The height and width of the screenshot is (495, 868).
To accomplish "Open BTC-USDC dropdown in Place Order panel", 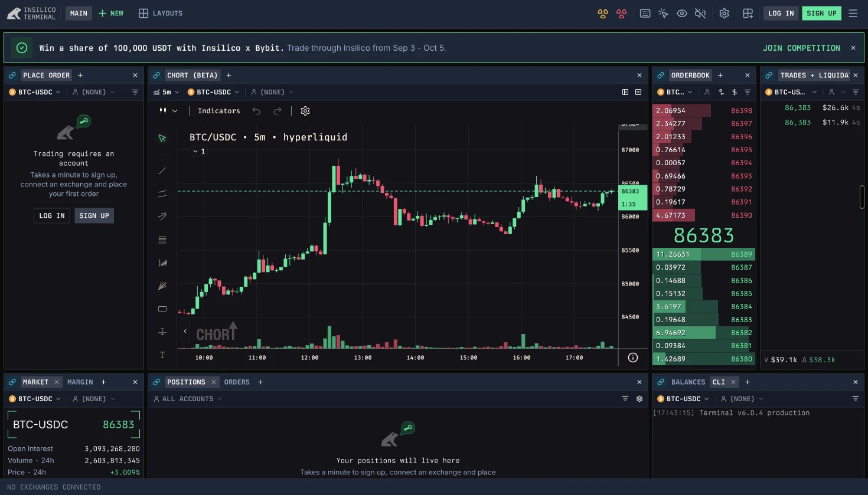I will [x=35, y=92].
